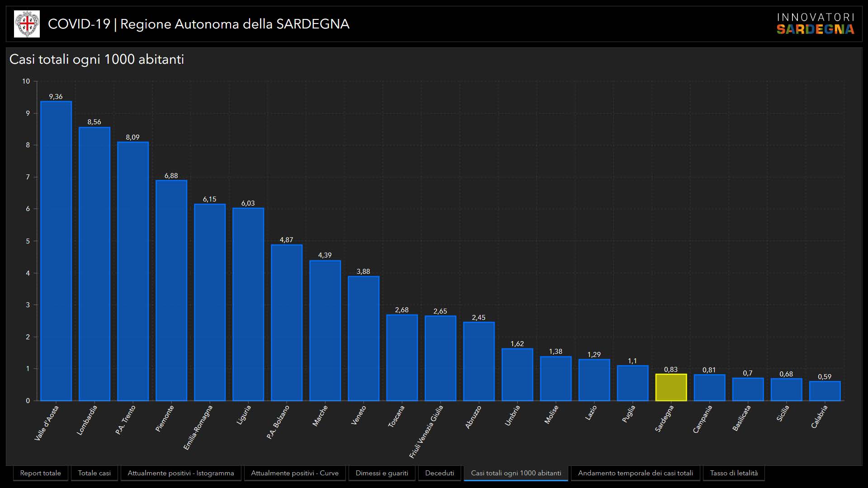Open the Report totale tab
The height and width of the screenshot is (488, 868).
point(41,473)
